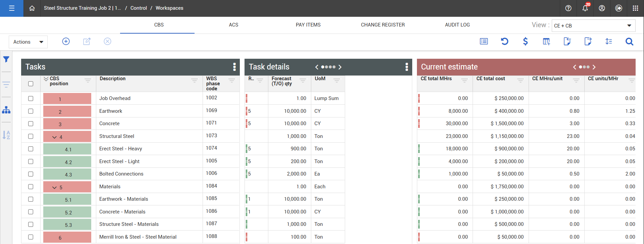
Task: Collapse CBS position 4 Structural Steel
Action: point(54,137)
